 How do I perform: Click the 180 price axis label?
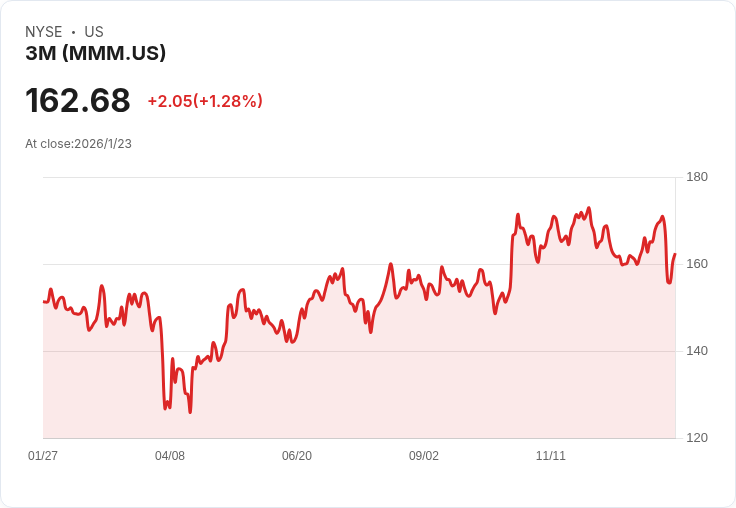(x=697, y=177)
